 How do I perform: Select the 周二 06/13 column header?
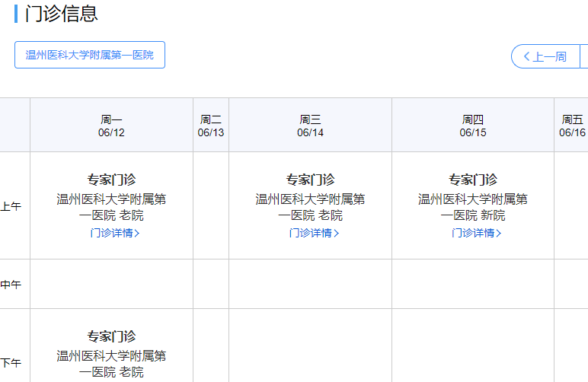(211, 126)
